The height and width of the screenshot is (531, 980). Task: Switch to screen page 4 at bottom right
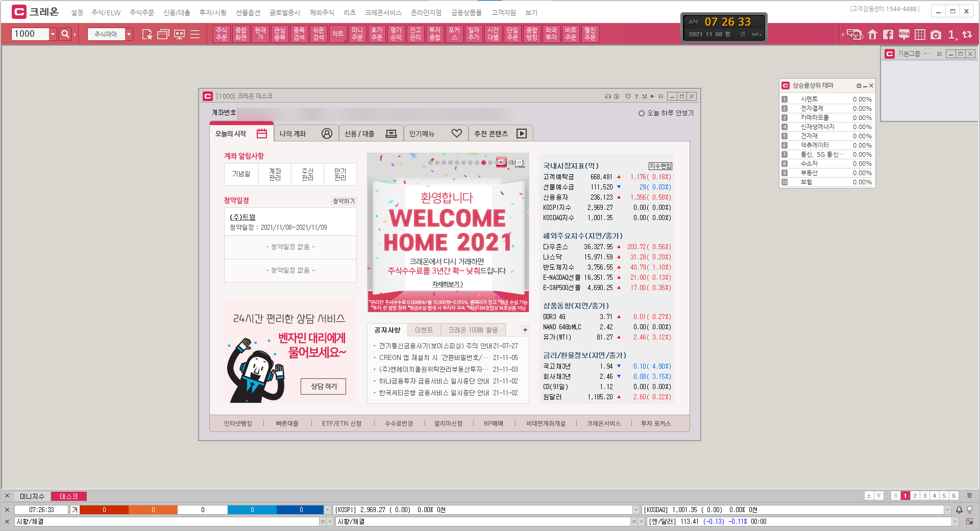[x=935, y=496]
